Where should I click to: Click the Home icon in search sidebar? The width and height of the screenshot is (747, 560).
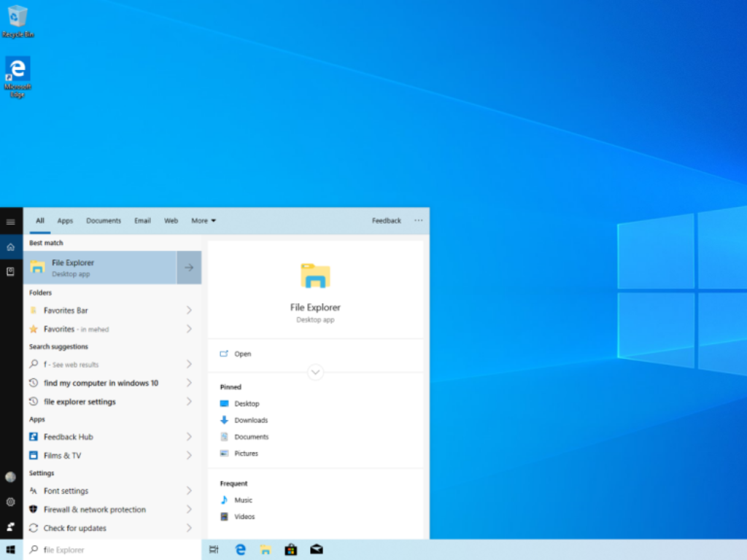[11, 247]
